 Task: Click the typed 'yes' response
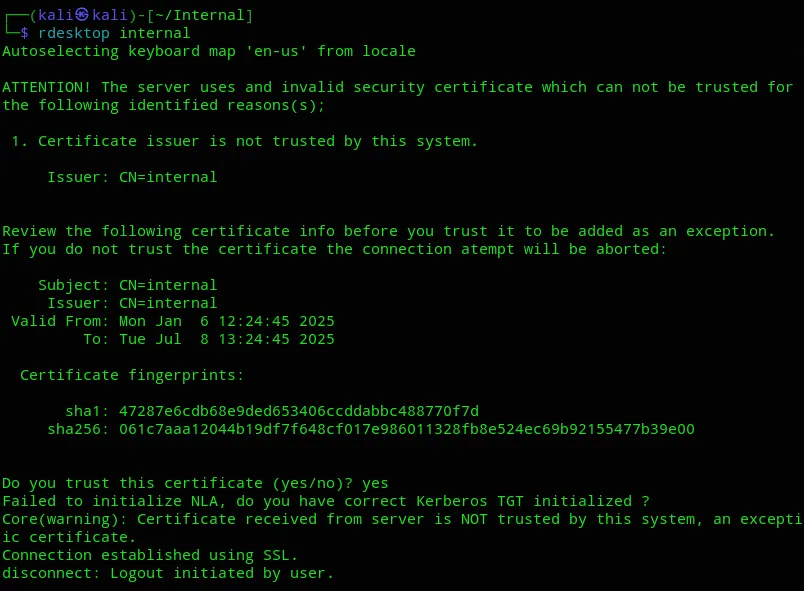(x=375, y=483)
